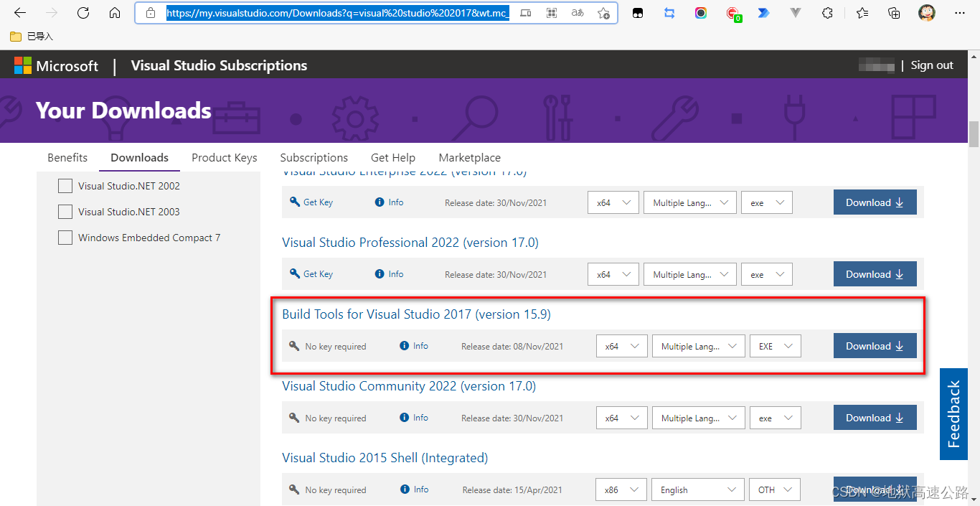Add this page to favorites star
Screen dimensions: 980x506
coord(603,13)
